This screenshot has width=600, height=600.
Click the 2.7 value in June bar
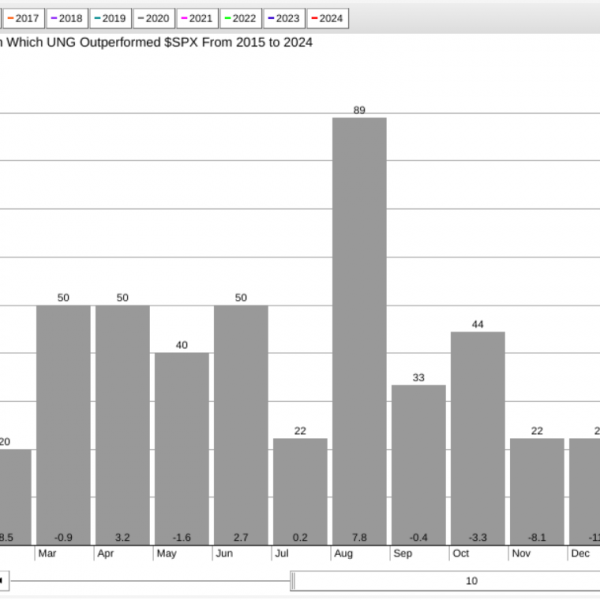point(241,538)
